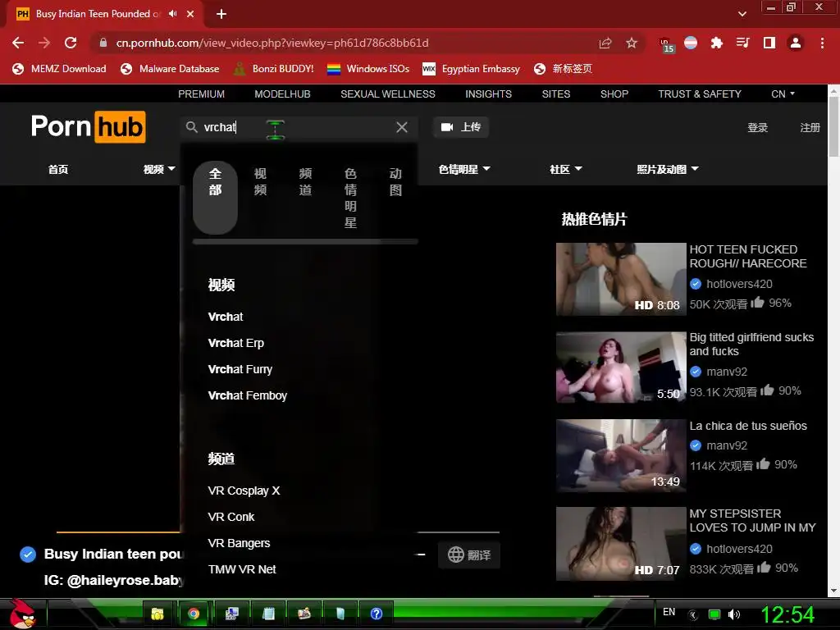Open the help question-mark taskbar icon
The image size is (840, 630).
pyautogui.click(x=377, y=614)
